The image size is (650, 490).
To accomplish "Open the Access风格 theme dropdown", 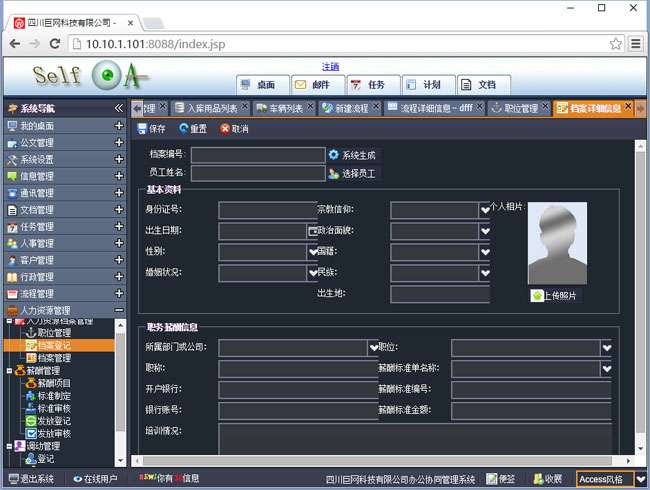I will coord(640,479).
